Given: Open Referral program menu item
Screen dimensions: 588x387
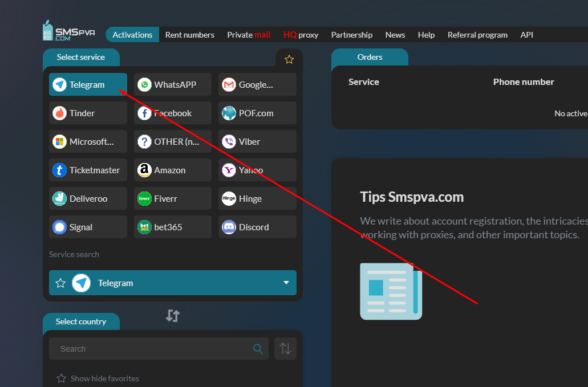Looking at the screenshot, I should [x=477, y=35].
